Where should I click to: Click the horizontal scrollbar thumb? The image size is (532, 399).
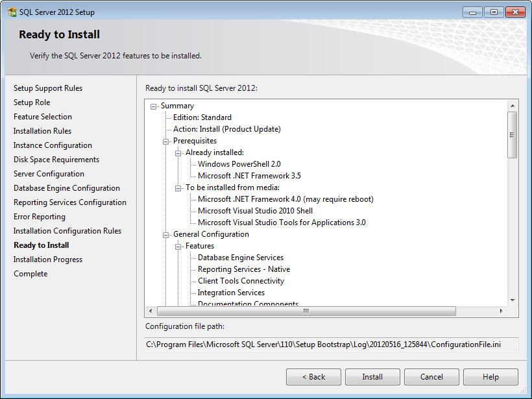tap(306, 311)
